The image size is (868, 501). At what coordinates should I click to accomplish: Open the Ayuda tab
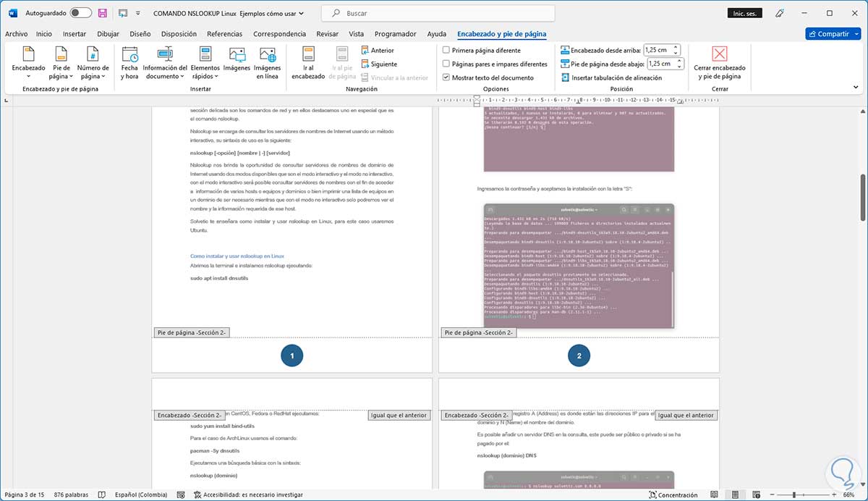point(436,33)
